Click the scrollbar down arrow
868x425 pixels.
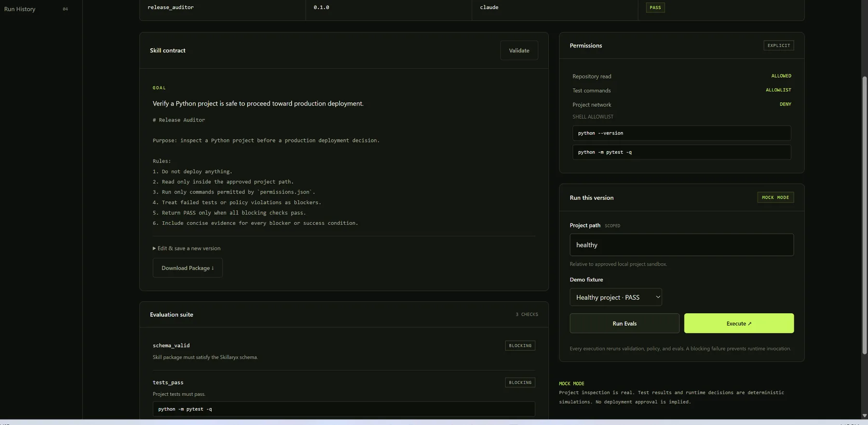[864, 415]
